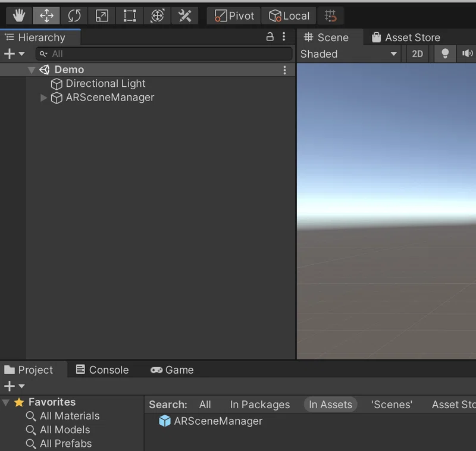Select the Rotate tool
The image size is (476, 451).
click(x=74, y=15)
